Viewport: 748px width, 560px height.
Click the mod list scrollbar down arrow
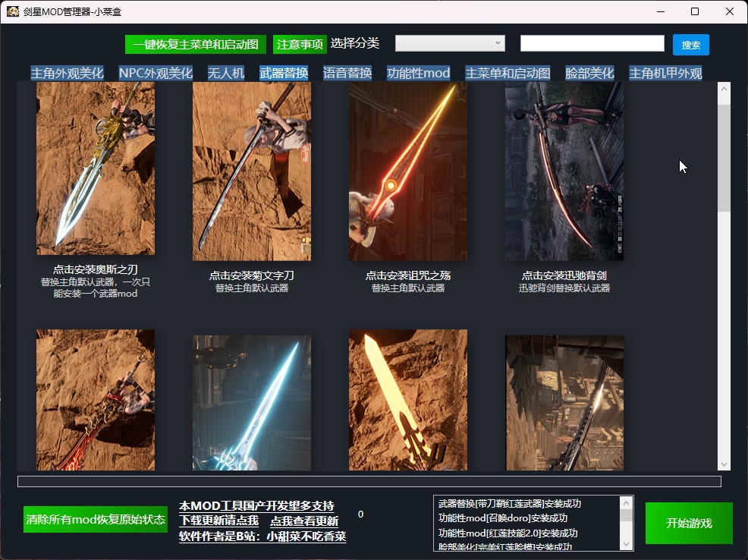tap(724, 464)
